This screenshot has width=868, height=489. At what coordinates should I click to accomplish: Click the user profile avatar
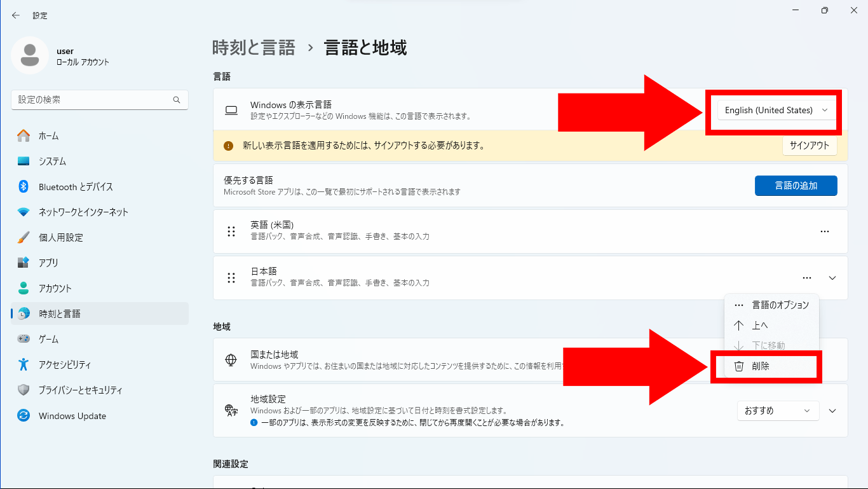[30, 55]
